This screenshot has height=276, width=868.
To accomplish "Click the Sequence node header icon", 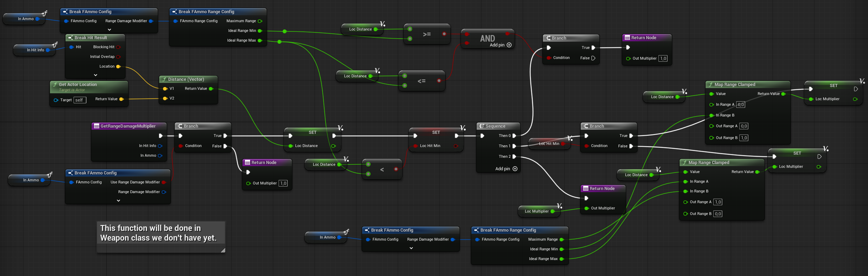I will 482,126.
